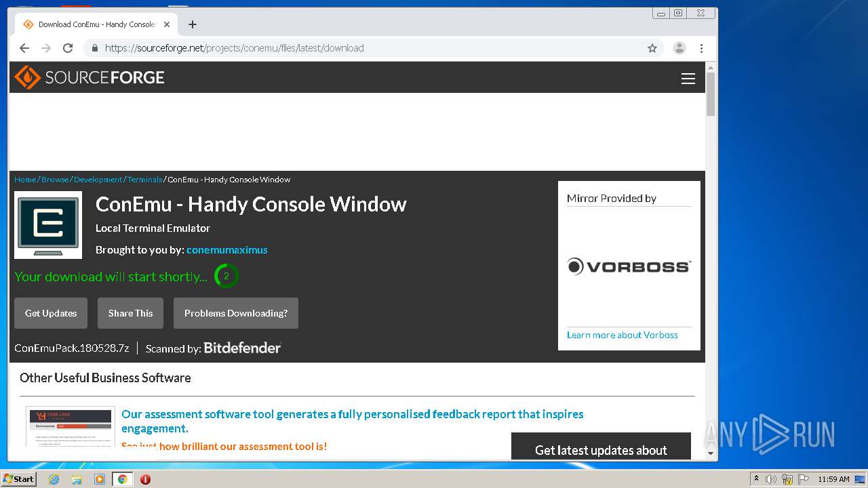Click the SourceForge logo in the header
The image size is (868, 488).
pos(90,77)
